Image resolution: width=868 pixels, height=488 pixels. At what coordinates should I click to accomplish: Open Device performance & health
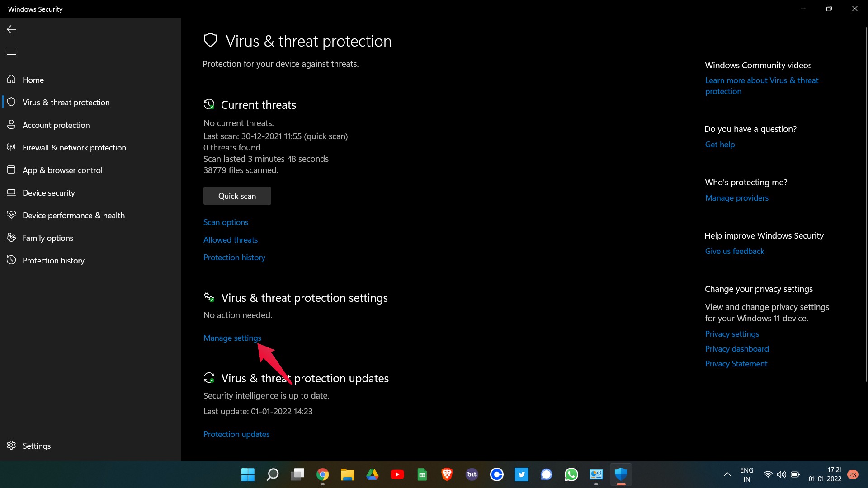(73, 215)
